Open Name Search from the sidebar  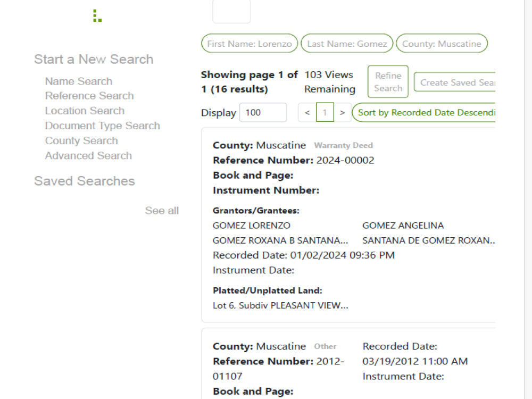point(78,81)
